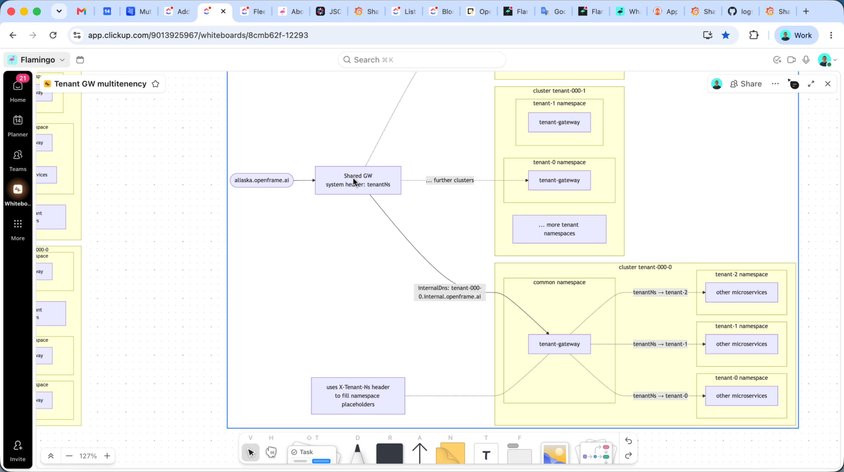Image resolution: width=844 pixels, height=472 pixels.
Task: Click collaborator avatar beside Share
Action: click(x=716, y=84)
